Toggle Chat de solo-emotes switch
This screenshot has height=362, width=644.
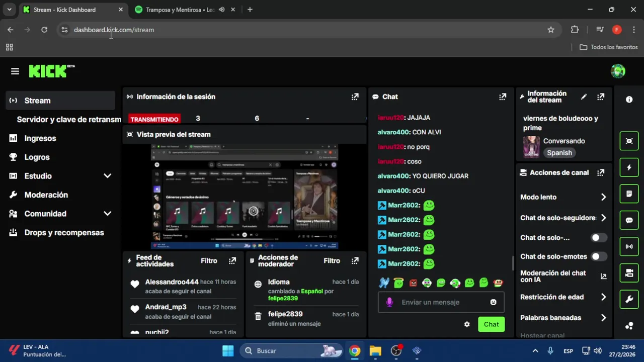[599, 256]
